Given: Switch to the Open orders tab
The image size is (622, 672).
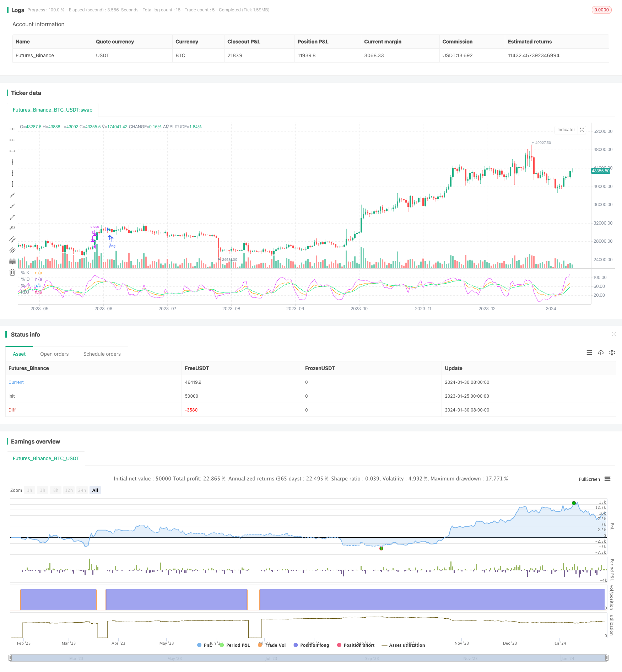Looking at the screenshot, I should [54, 354].
